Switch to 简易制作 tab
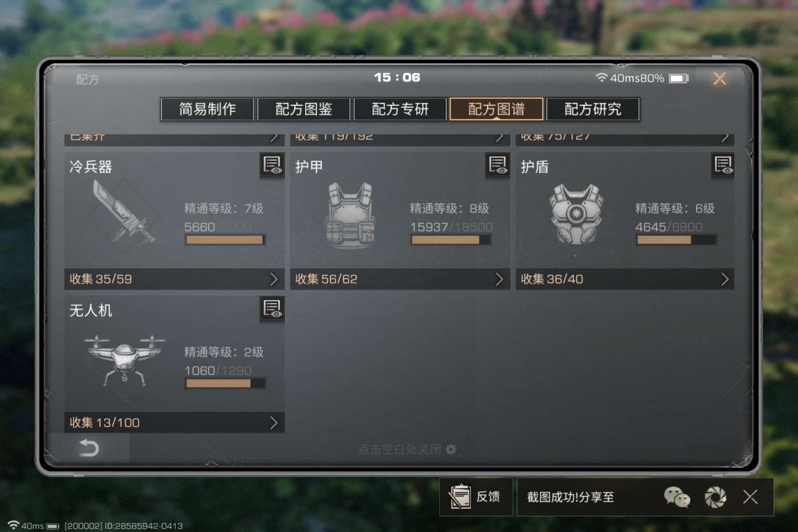The image size is (798, 532). (x=207, y=109)
